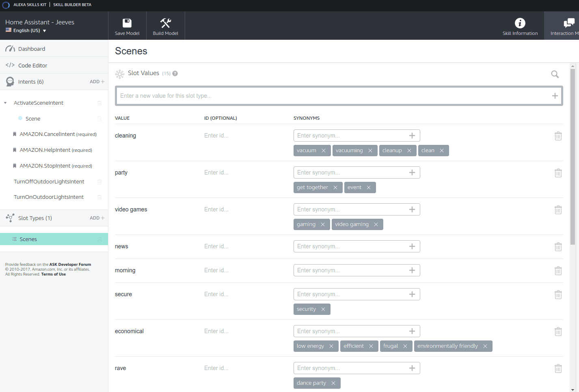The width and height of the screenshot is (579, 392).
Task: Open the ASK Developer Forum link
Action: point(70,265)
